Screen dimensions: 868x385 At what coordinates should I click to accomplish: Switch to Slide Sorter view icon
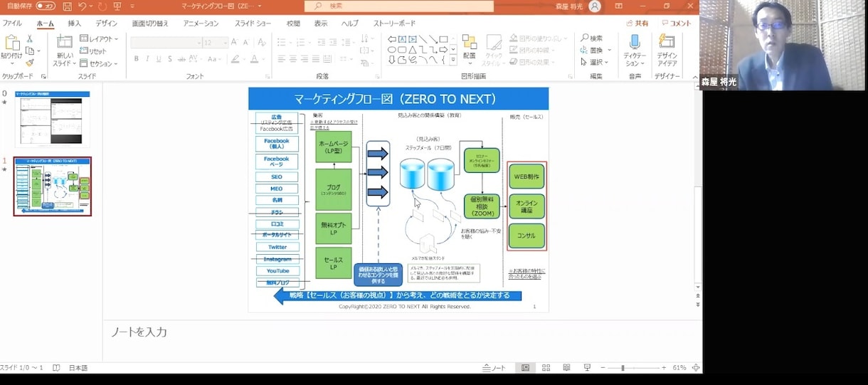tap(546, 368)
